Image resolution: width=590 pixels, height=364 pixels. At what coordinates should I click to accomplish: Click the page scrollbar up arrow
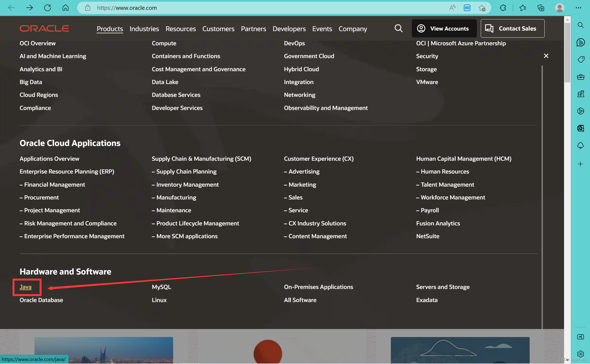(567, 20)
